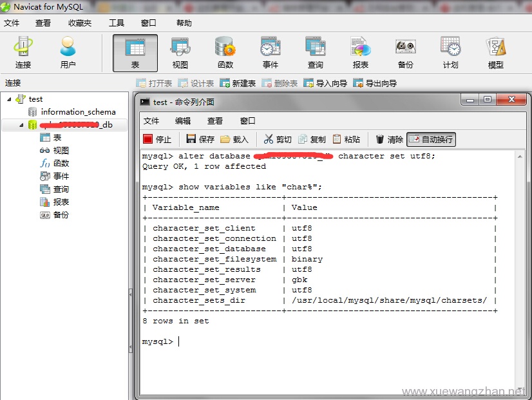Open the 查询 (Query) toolbar icon
Screen dimensions: 532x400
click(315, 52)
